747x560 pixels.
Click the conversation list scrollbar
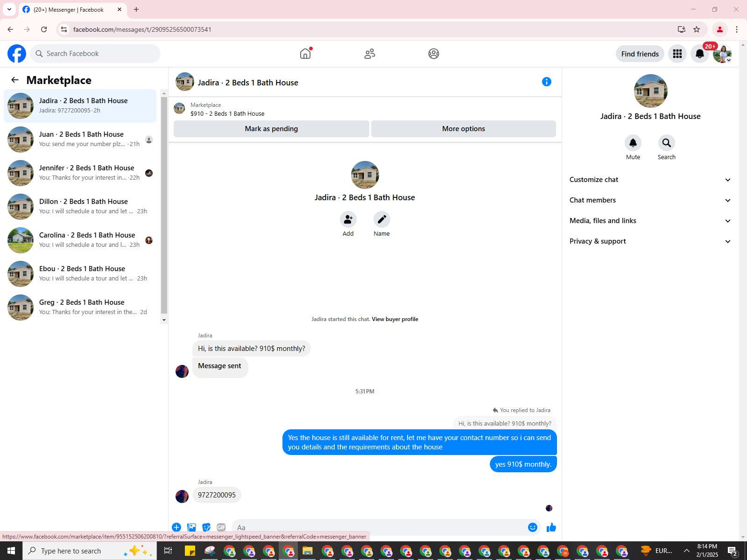coord(164,205)
